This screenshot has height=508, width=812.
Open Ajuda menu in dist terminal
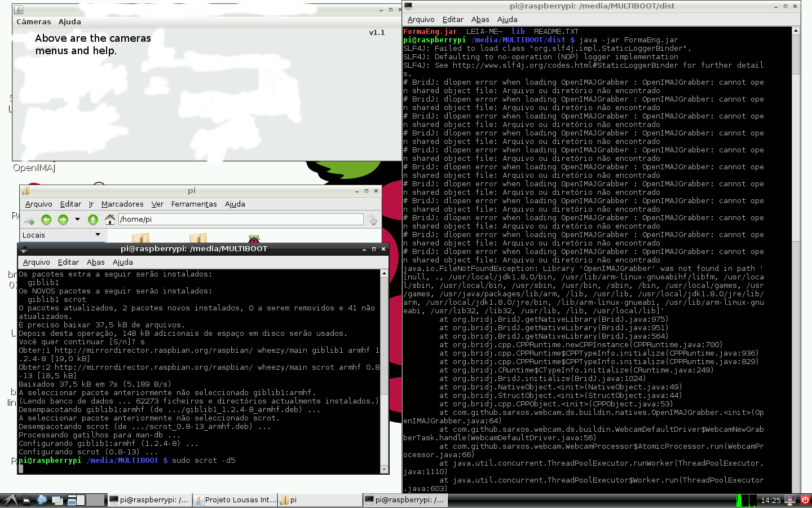point(507,19)
